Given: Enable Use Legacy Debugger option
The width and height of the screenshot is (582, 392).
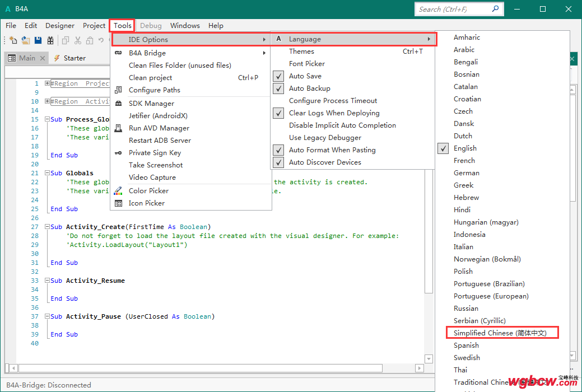Looking at the screenshot, I should click(x=325, y=137).
